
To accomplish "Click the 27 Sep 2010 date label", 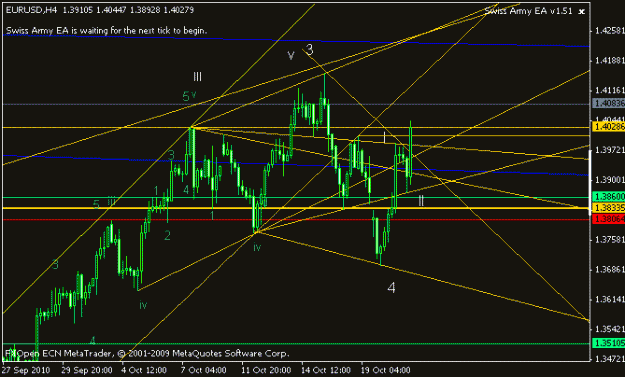I will (26, 370).
